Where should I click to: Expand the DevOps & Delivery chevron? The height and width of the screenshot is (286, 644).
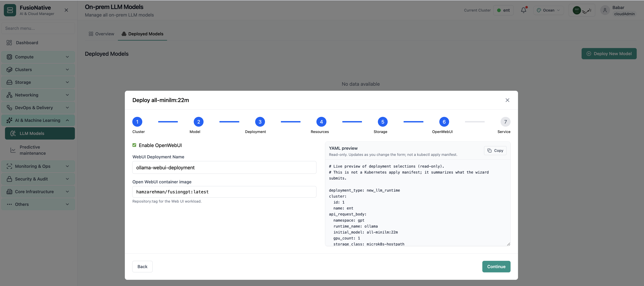point(67,108)
